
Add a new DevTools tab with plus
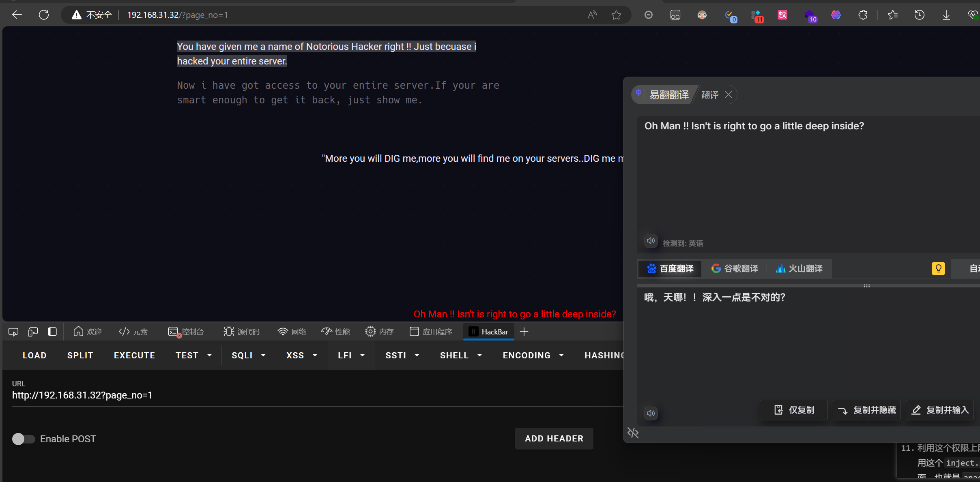pyautogui.click(x=524, y=332)
